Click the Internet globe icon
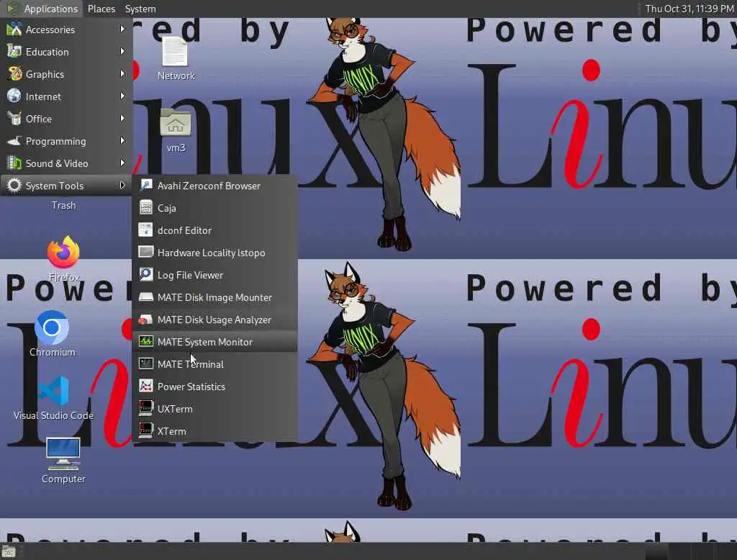The image size is (737, 560). (14, 96)
